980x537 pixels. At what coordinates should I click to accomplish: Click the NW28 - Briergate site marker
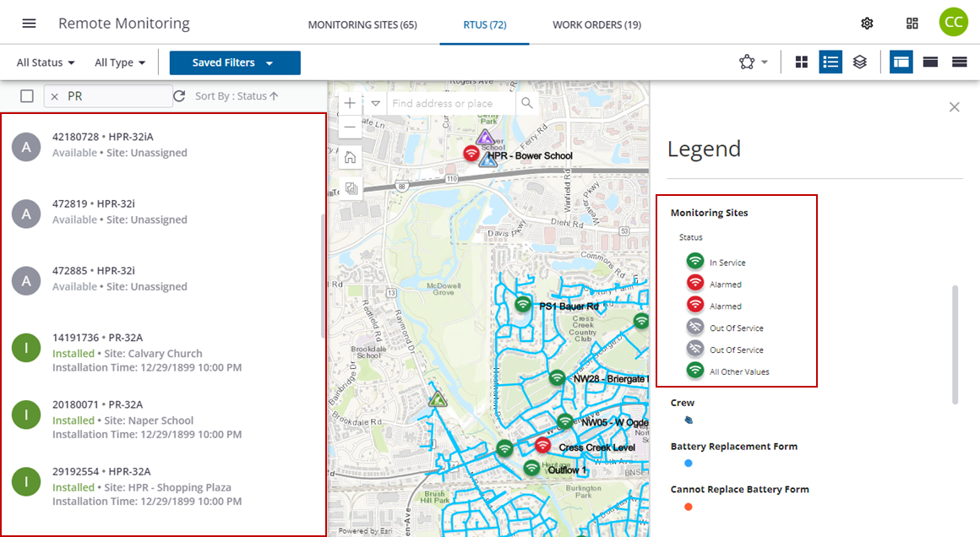(557, 377)
